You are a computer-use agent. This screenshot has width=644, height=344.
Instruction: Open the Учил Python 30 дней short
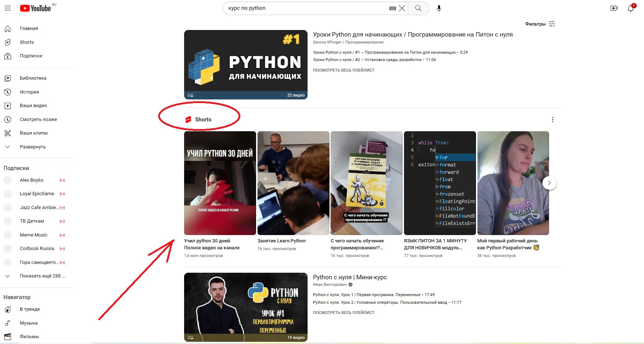click(220, 183)
